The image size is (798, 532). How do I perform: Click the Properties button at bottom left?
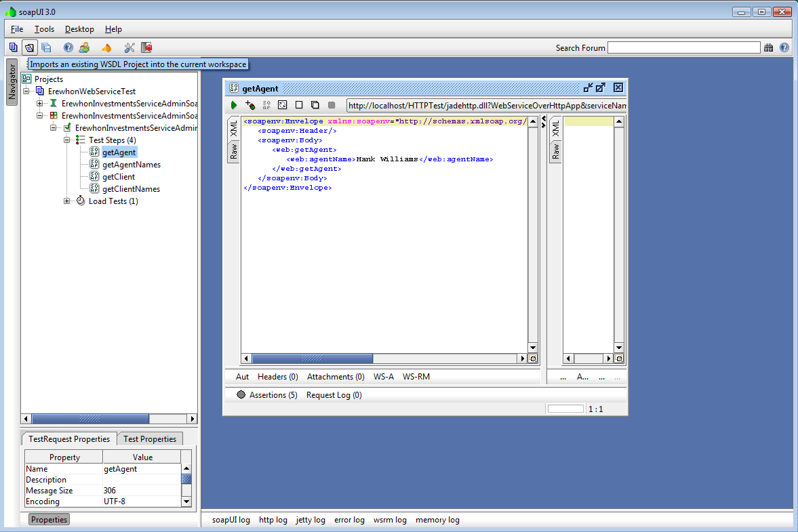[x=49, y=519]
